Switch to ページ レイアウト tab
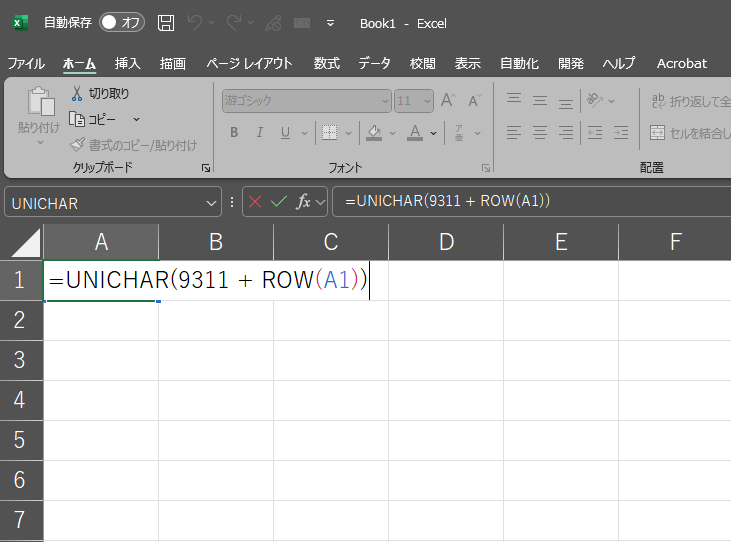 [249, 63]
